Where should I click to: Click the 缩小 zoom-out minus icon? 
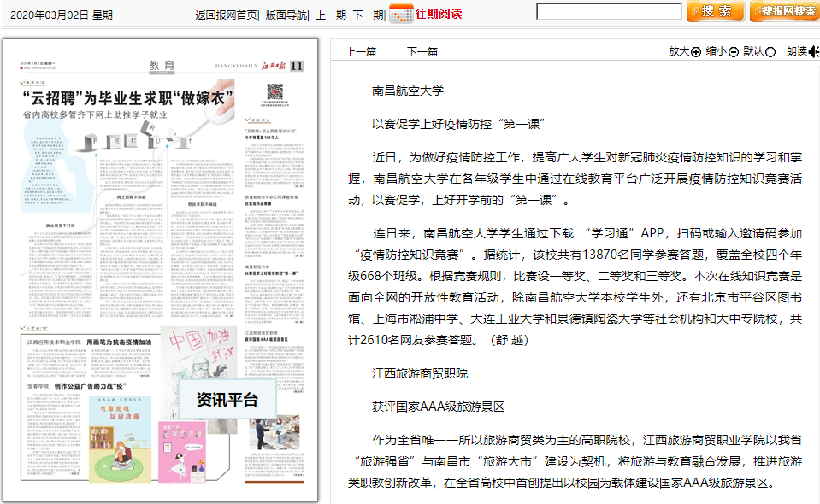[734, 52]
